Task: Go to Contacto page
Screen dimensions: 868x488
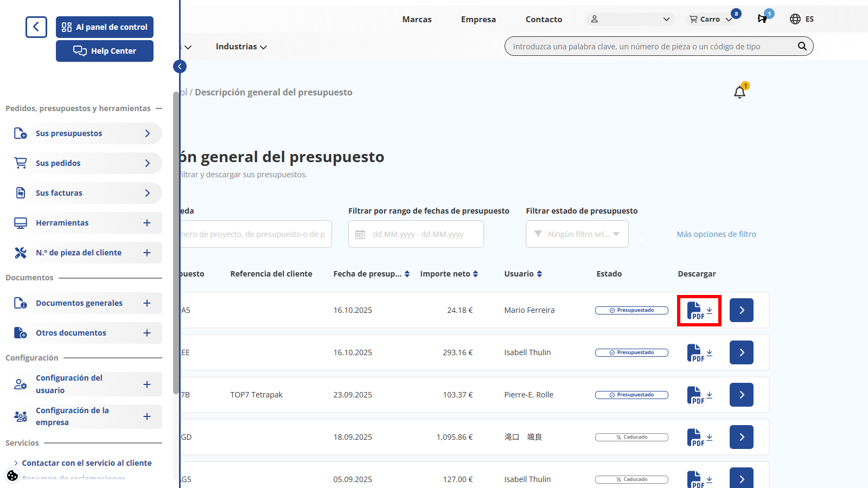Action: 544,20
